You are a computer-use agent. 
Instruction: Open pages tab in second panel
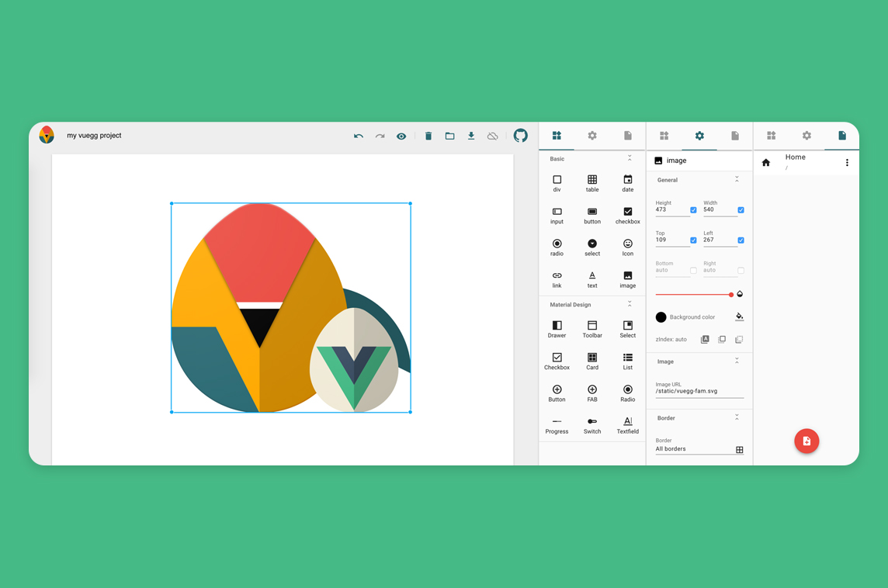735,135
